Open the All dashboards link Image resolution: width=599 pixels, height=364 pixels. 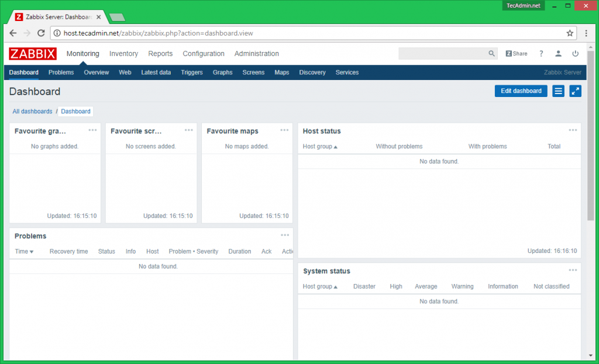[32, 111]
